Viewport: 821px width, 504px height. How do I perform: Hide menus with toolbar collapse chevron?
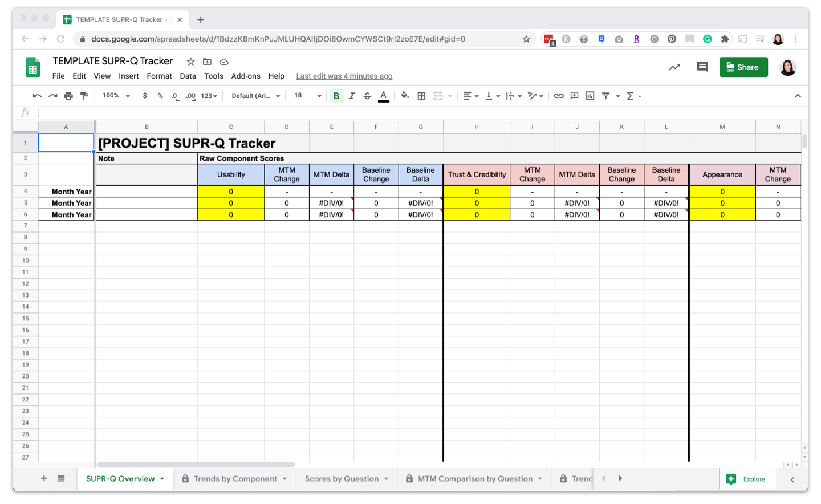798,96
